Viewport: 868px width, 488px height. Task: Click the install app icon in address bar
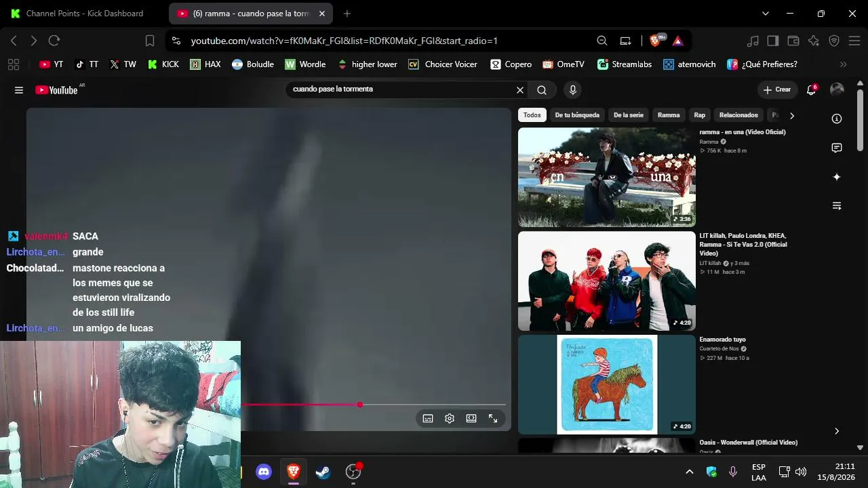point(626,41)
